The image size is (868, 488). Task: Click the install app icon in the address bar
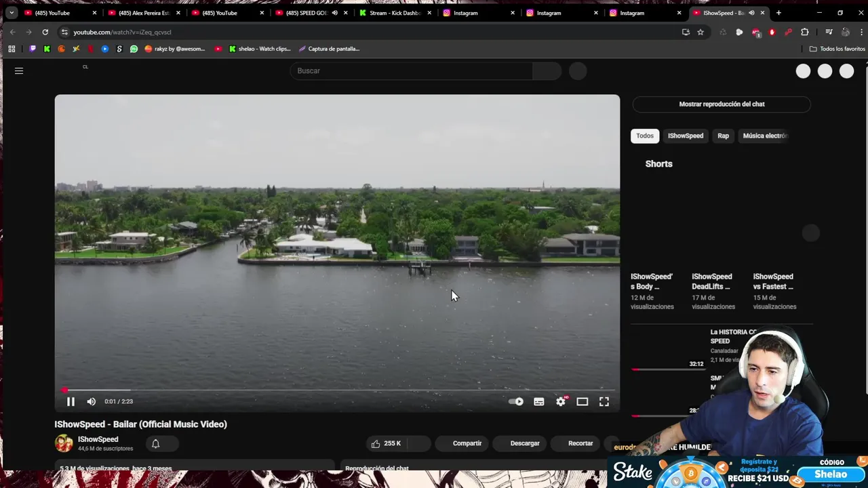point(686,32)
